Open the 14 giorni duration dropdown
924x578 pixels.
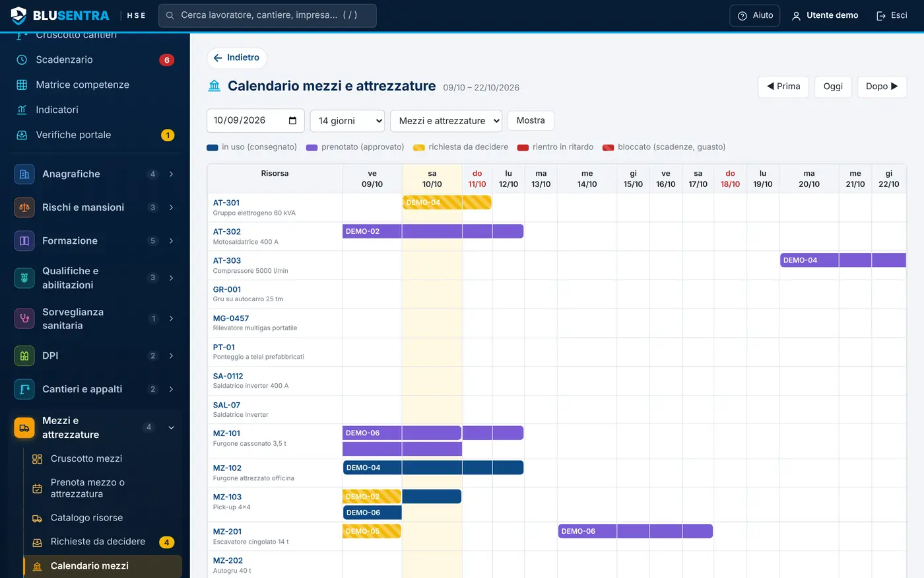pyautogui.click(x=348, y=121)
